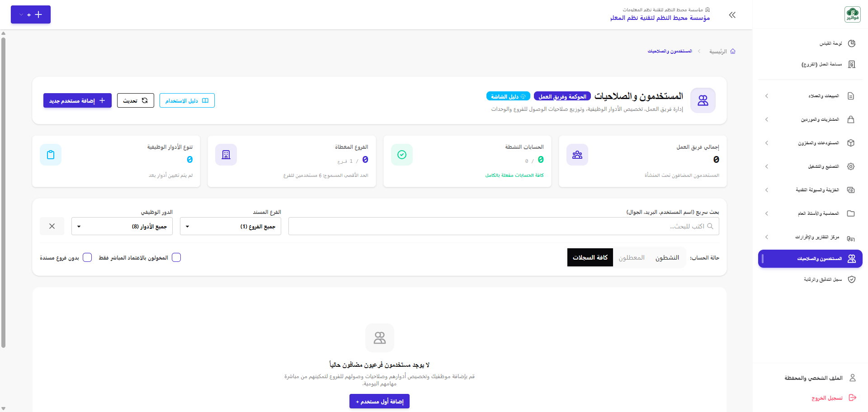Clear filters with the X button
The image size is (868, 412).
52,226
